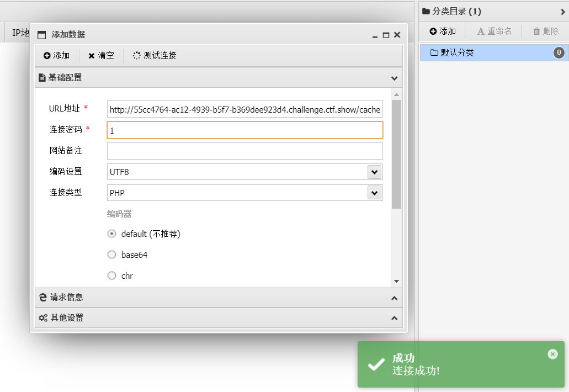569x392 pixels.
Task: Click the 编码器 label text
Action: [x=119, y=214]
